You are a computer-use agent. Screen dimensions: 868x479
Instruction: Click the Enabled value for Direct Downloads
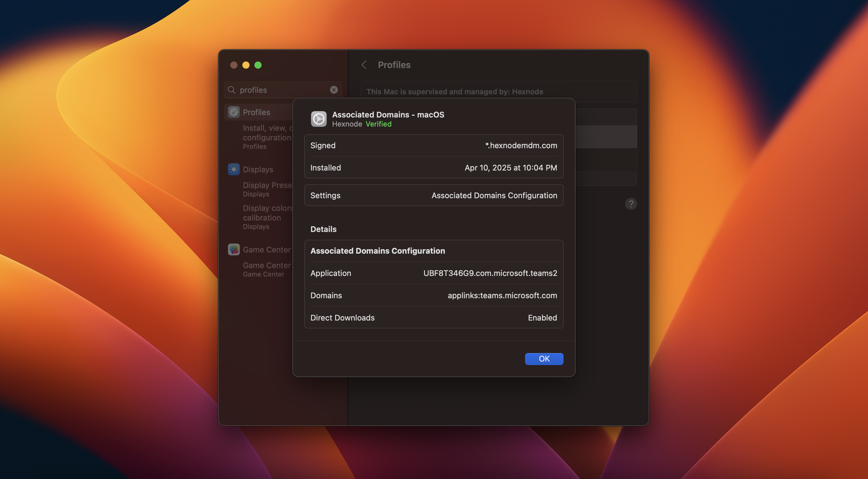pos(542,318)
